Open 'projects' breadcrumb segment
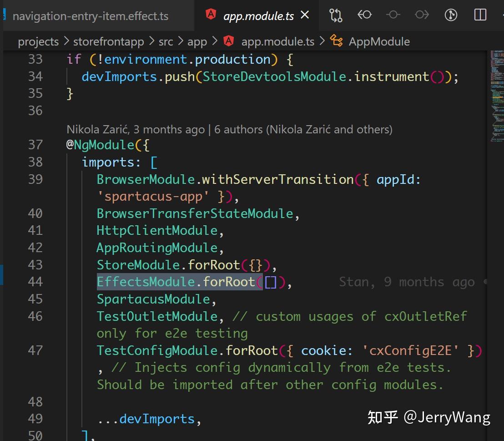 38,42
